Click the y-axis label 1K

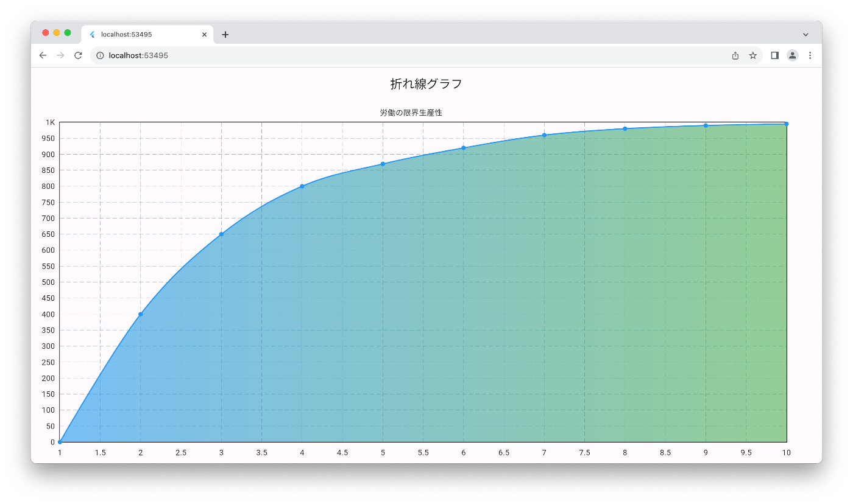click(x=51, y=122)
